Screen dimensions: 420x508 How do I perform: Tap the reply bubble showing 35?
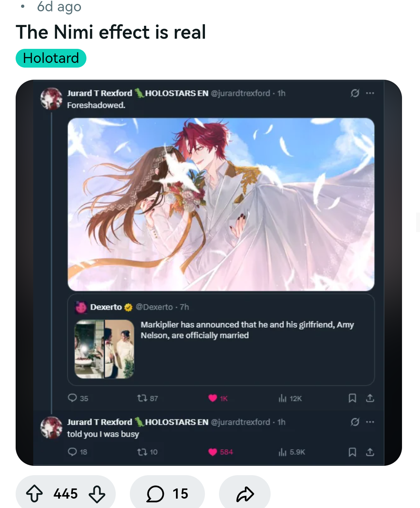72,398
